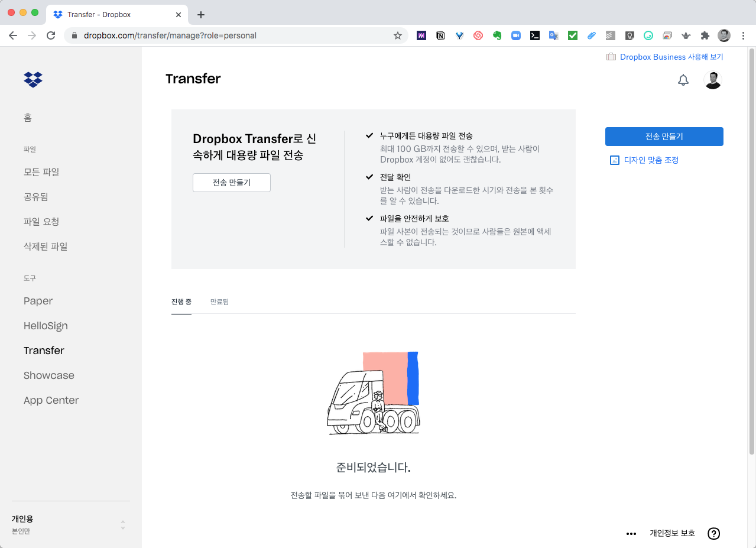Click the green checkmark extension icon
The width and height of the screenshot is (756, 548).
coord(573,35)
